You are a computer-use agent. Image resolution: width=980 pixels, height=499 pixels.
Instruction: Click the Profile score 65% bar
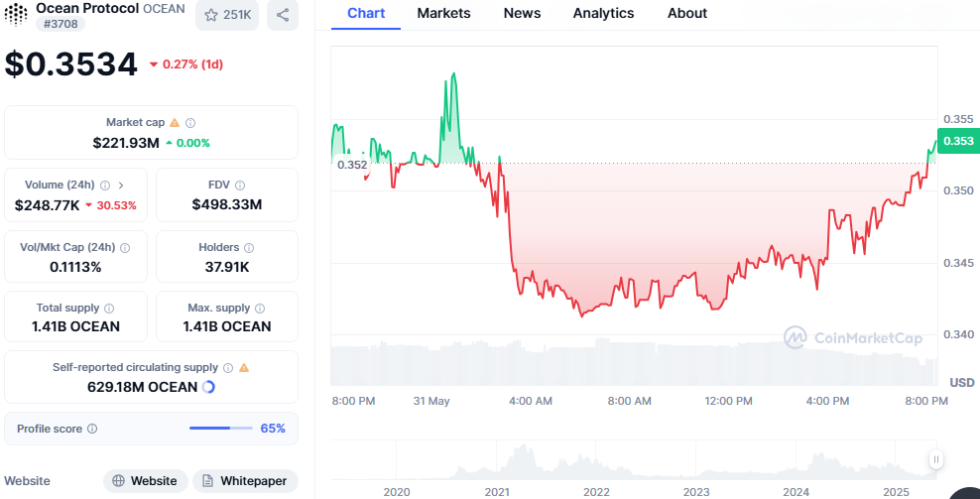pos(220,429)
